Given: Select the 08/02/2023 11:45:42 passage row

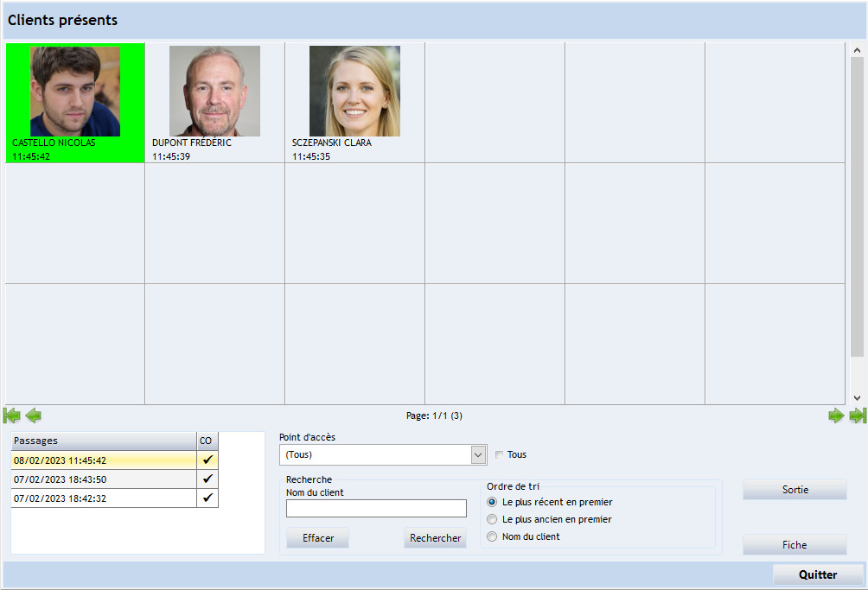Looking at the screenshot, I should 104,460.
